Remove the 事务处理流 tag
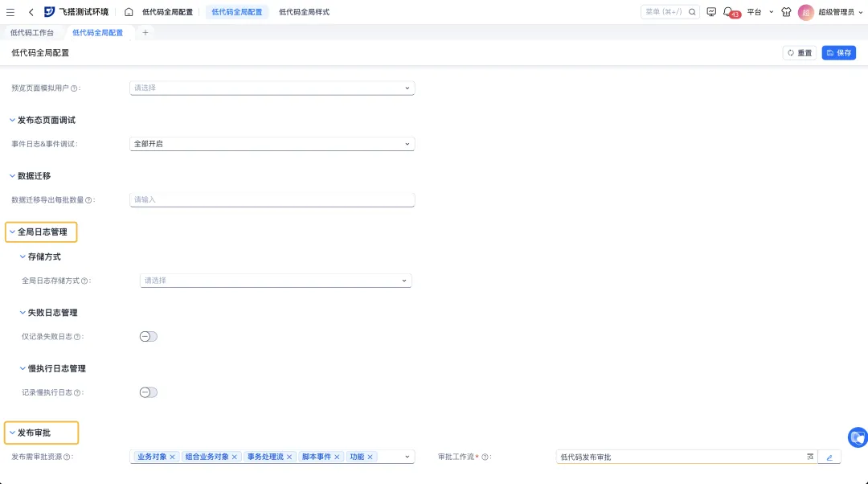Image resolution: width=868 pixels, height=484 pixels. coord(289,457)
